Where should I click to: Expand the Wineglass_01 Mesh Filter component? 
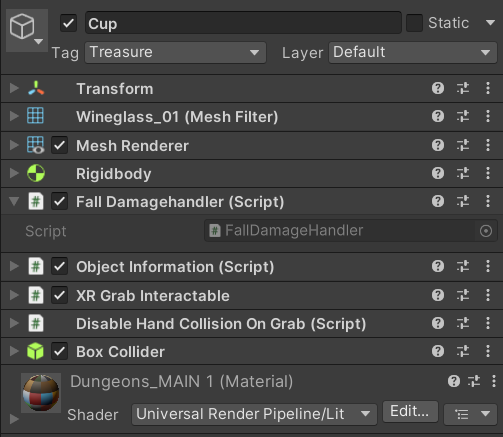pyautogui.click(x=14, y=116)
